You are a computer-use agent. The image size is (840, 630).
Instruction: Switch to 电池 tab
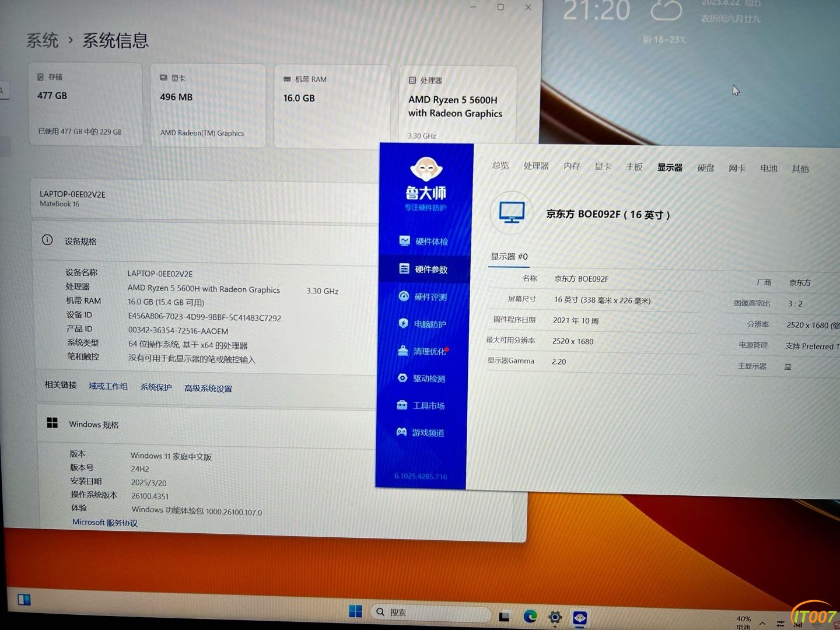(768, 168)
